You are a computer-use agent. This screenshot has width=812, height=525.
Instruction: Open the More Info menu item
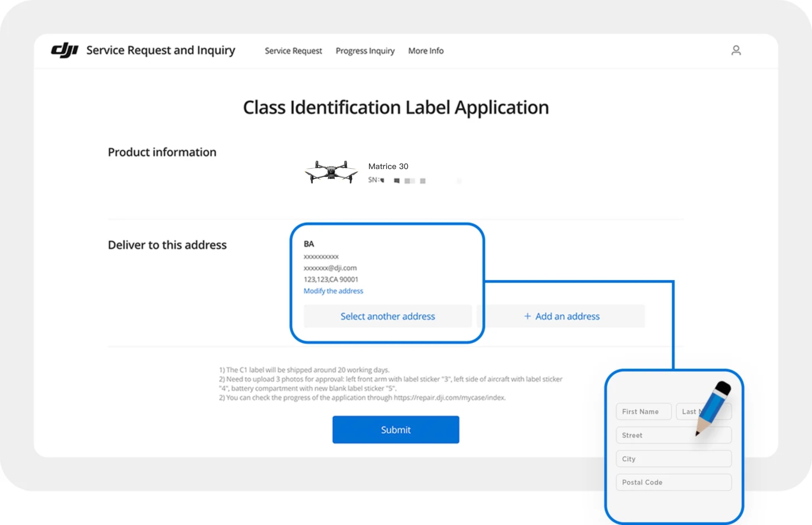coord(426,51)
